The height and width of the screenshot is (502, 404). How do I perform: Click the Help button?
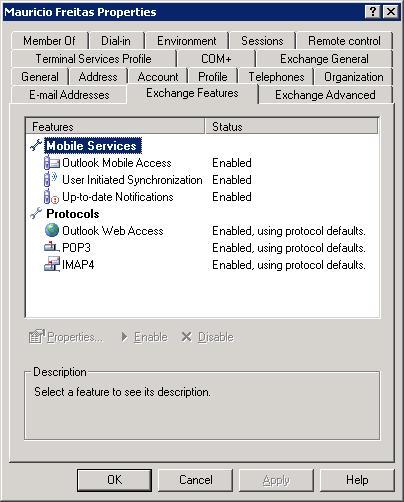pyautogui.click(x=357, y=480)
